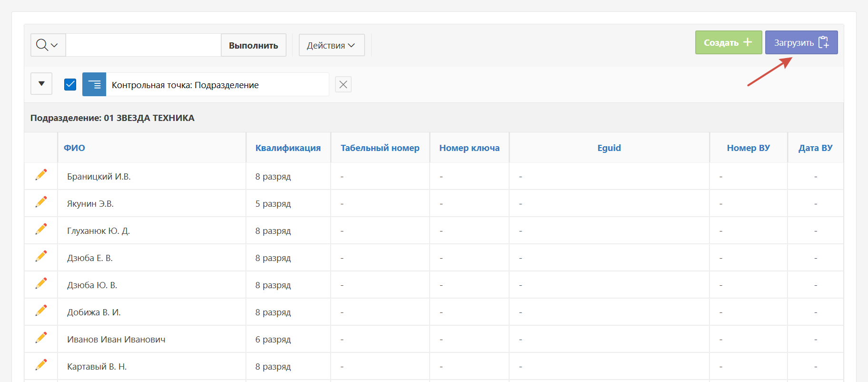Focus the report search text field
This screenshot has height=382, width=868.
click(143, 45)
